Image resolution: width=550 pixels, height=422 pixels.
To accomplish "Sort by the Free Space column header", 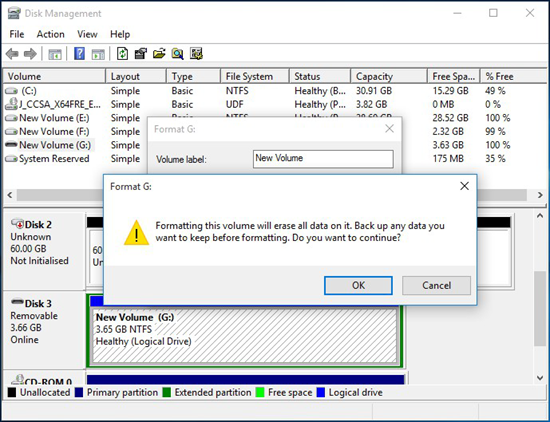I will click(x=454, y=76).
